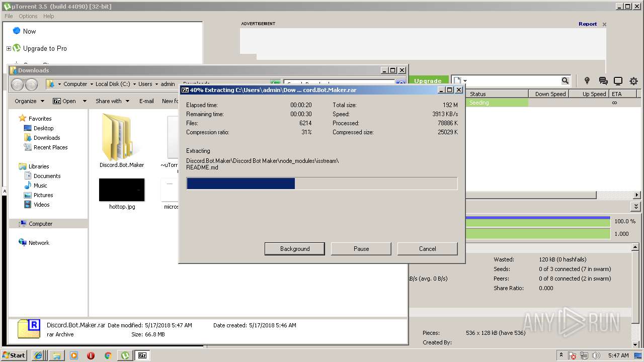The image size is (644, 362).
Task: Click Libraries header in sidebar
Action: point(39,166)
